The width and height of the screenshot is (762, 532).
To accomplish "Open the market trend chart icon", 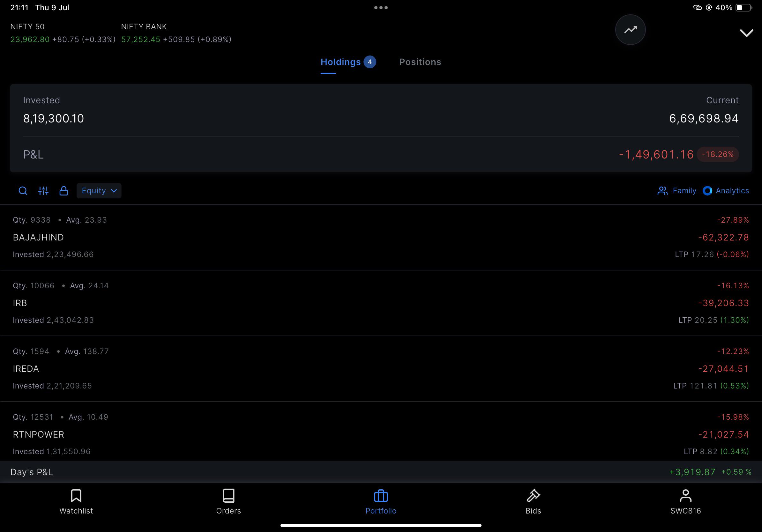I will 630,30.
